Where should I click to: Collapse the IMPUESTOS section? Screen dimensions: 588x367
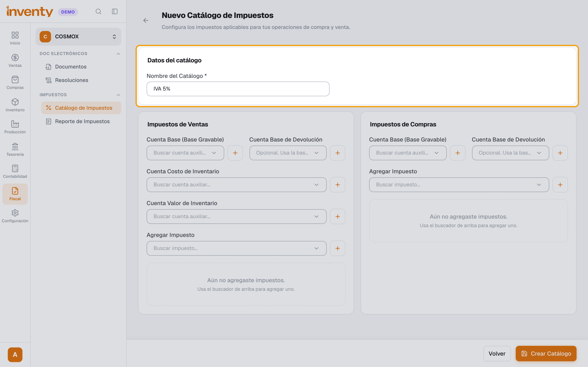pyautogui.click(x=118, y=95)
